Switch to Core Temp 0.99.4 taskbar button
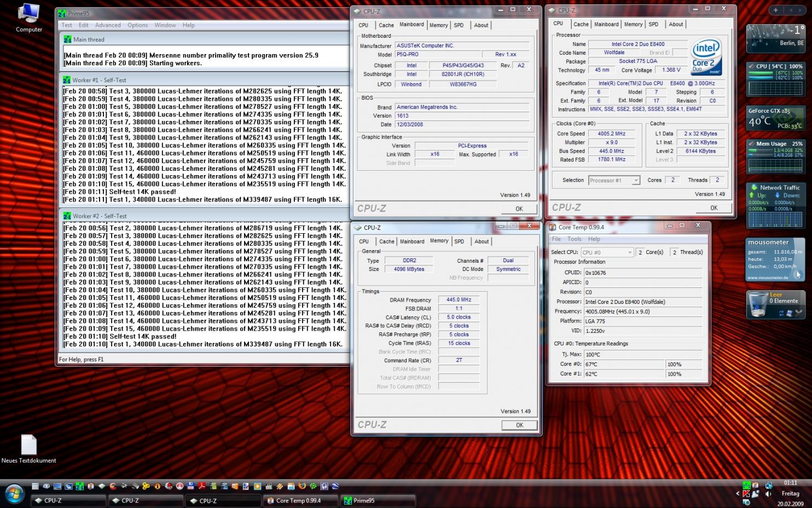This screenshot has height=508, width=812. pyautogui.click(x=299, y=500)
